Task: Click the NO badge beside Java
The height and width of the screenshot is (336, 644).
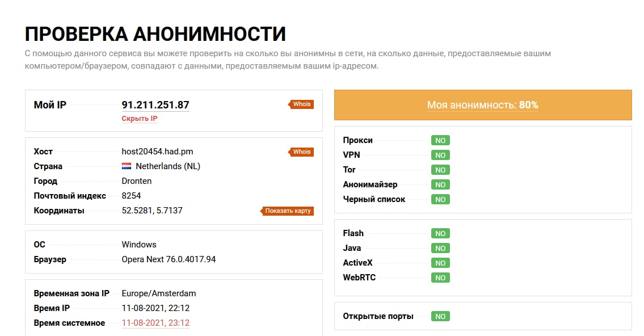Action: (440, 248)
